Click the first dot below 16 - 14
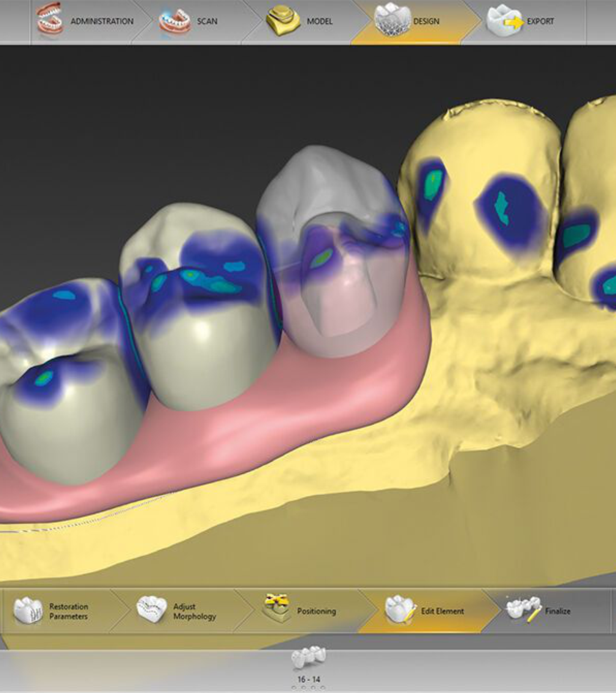 tap(293, 688)
